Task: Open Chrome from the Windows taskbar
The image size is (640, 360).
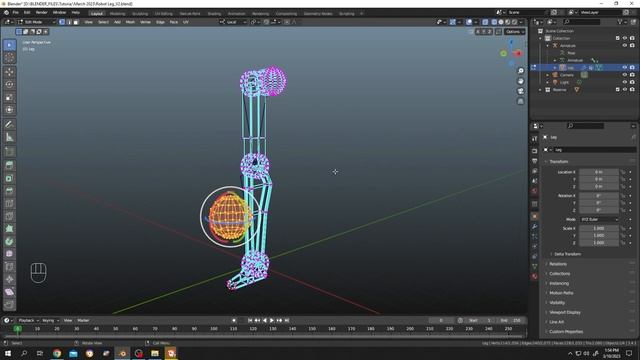Action: pos(57,353)
